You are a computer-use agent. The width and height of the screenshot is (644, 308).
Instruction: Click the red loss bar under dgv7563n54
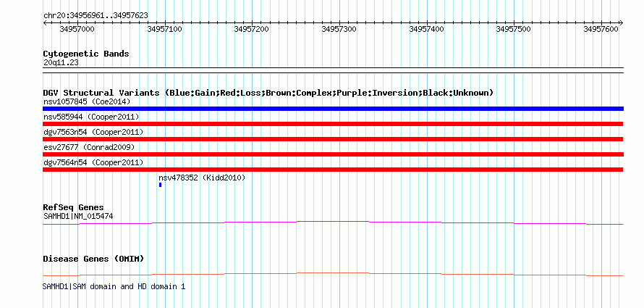[x=333, y=139]
